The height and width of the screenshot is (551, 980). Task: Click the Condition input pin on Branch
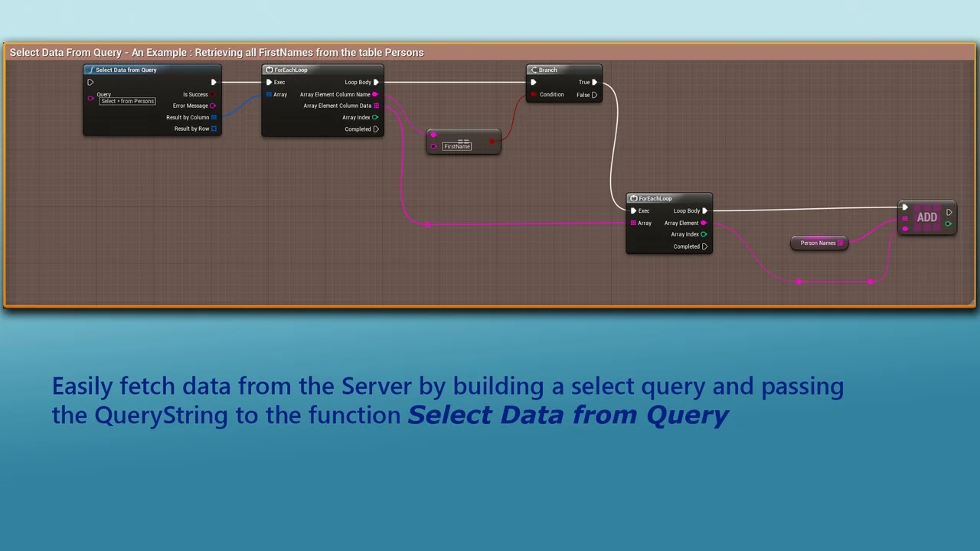click(534, 94)
